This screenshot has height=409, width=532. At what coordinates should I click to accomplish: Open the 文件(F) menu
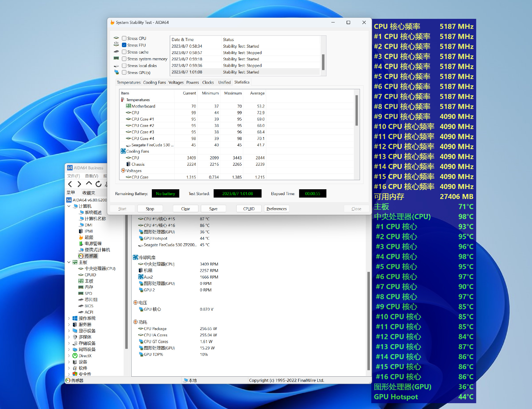pyautogui.click(x=73, y=176)
